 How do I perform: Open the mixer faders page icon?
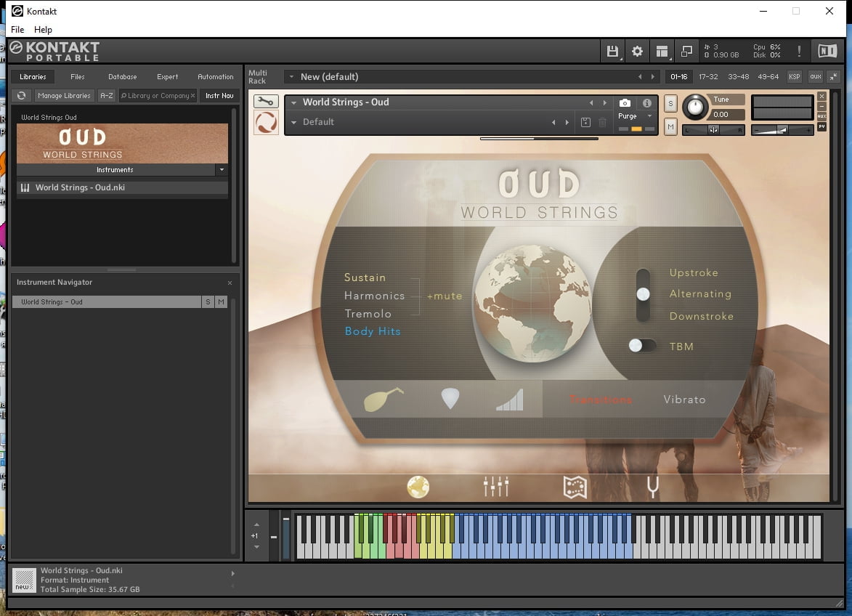[x=496, y=487]
